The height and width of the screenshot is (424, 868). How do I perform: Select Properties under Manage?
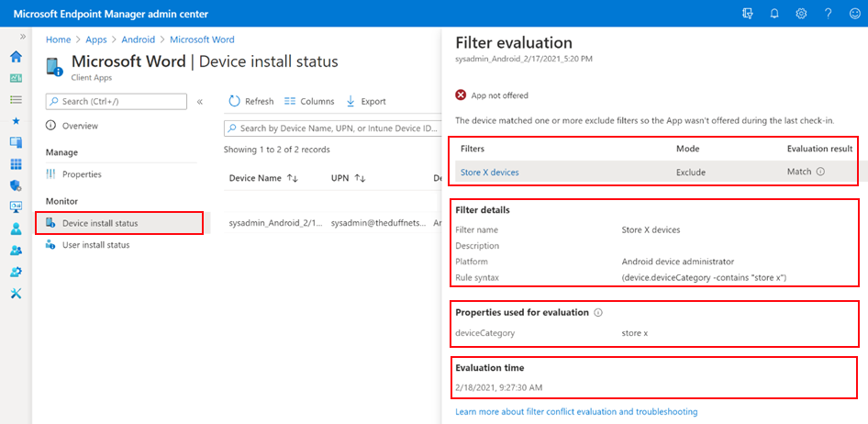click(82, 174)
